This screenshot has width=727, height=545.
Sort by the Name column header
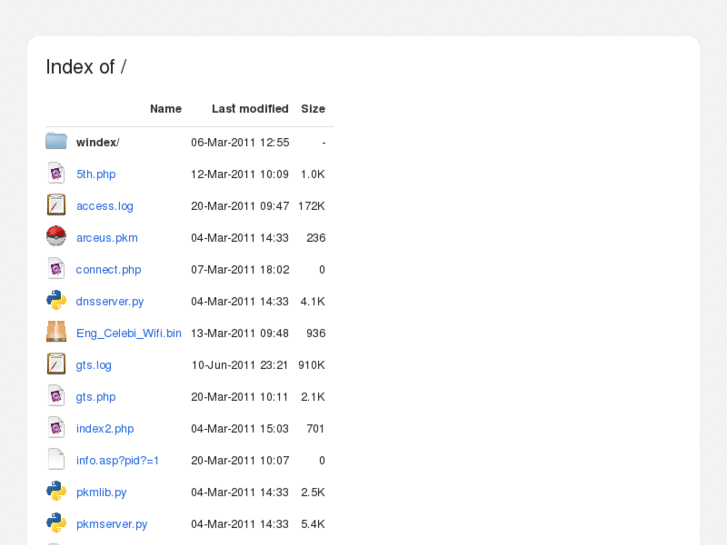pos(166,109)
